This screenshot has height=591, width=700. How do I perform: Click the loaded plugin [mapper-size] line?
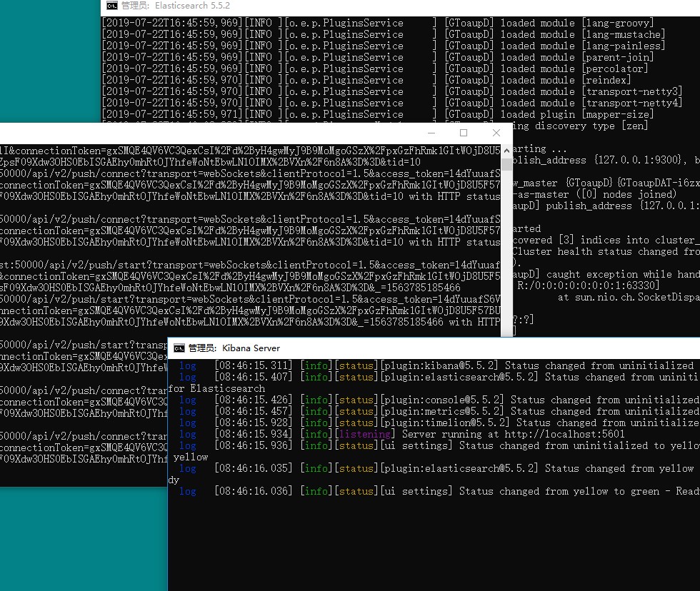click(378, 114)
